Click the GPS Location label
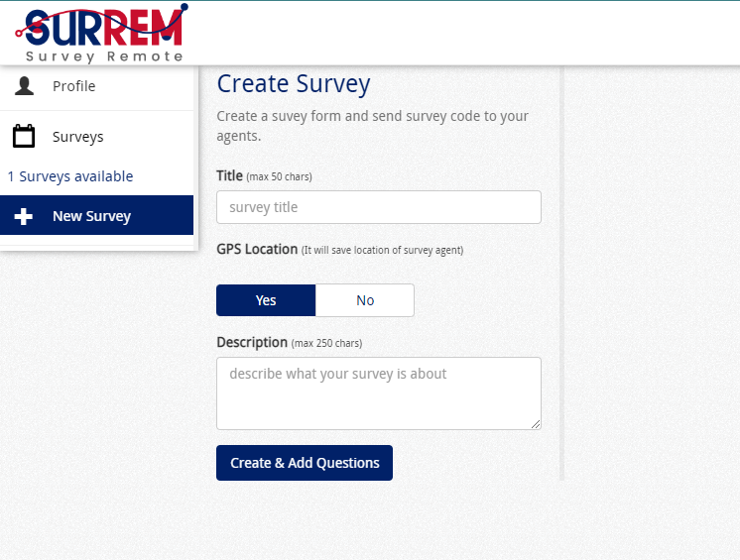Screen dimensions: 740x560 [x=257, y=250]
